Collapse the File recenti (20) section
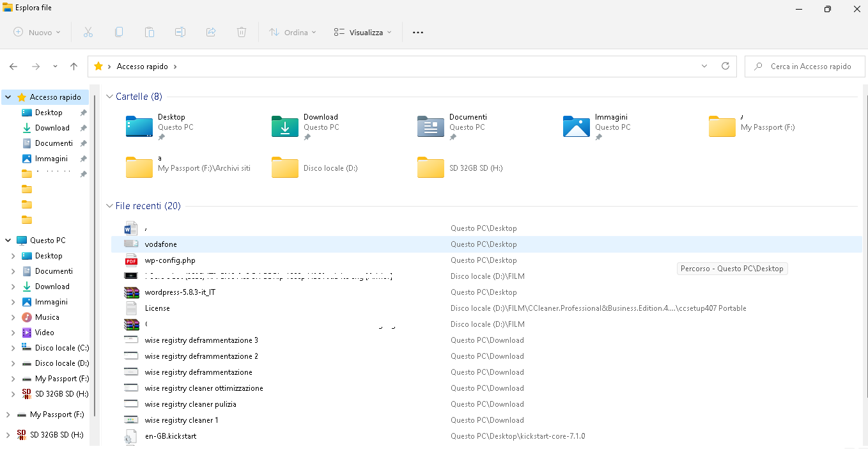 110,206
